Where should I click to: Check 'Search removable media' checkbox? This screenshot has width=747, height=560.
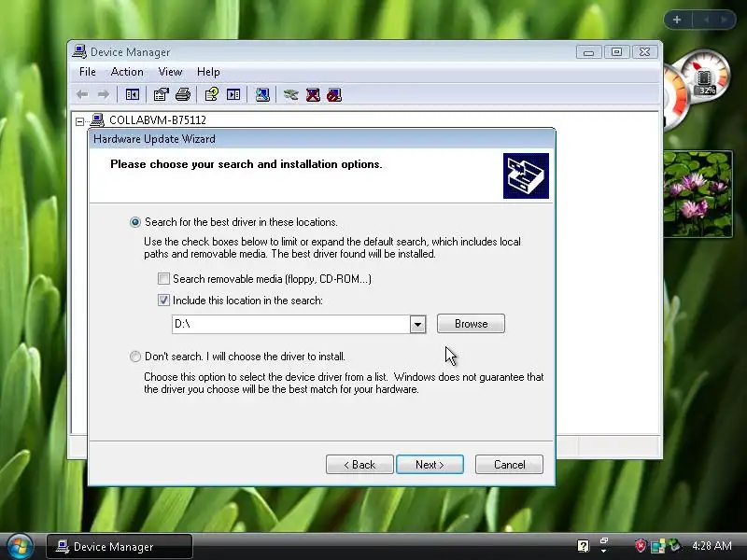(163, 278)
